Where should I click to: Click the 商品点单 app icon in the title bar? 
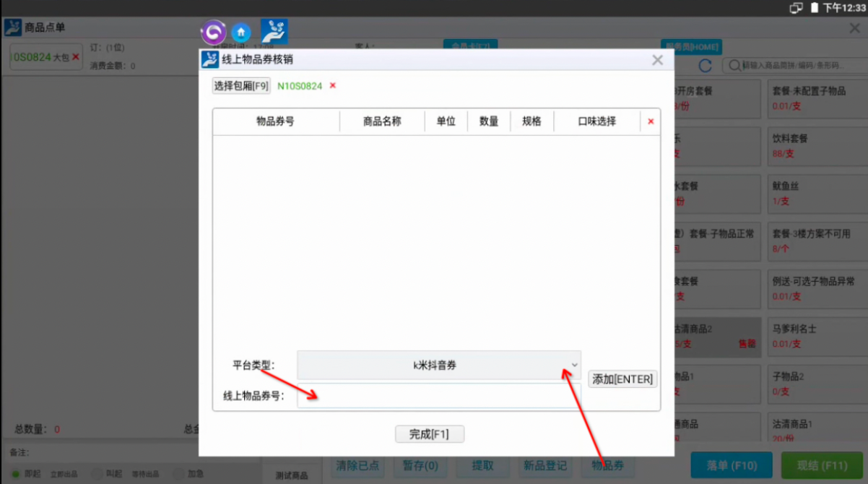click(12, 27)
